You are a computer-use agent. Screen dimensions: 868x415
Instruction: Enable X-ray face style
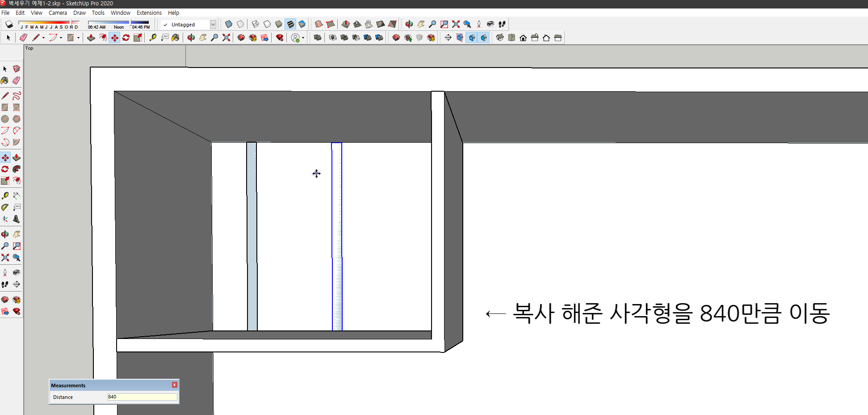click(228, 24)
